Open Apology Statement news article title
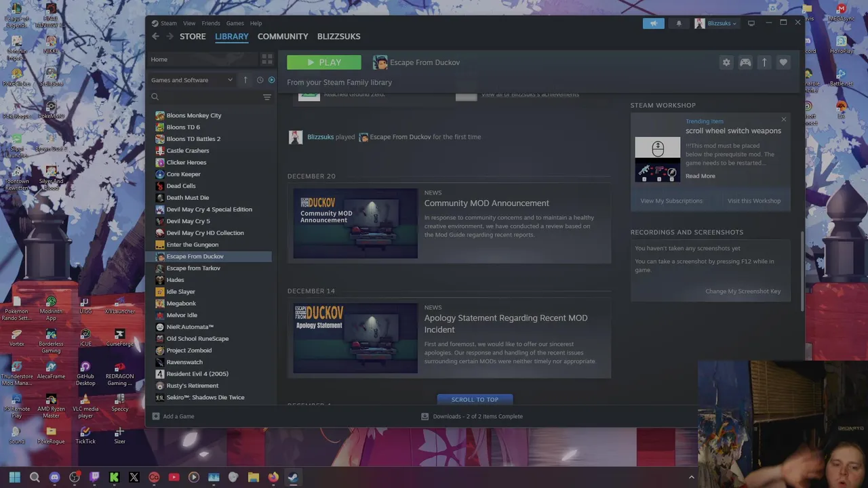Screen dimensions: 868x488 [x=506, y=323]
